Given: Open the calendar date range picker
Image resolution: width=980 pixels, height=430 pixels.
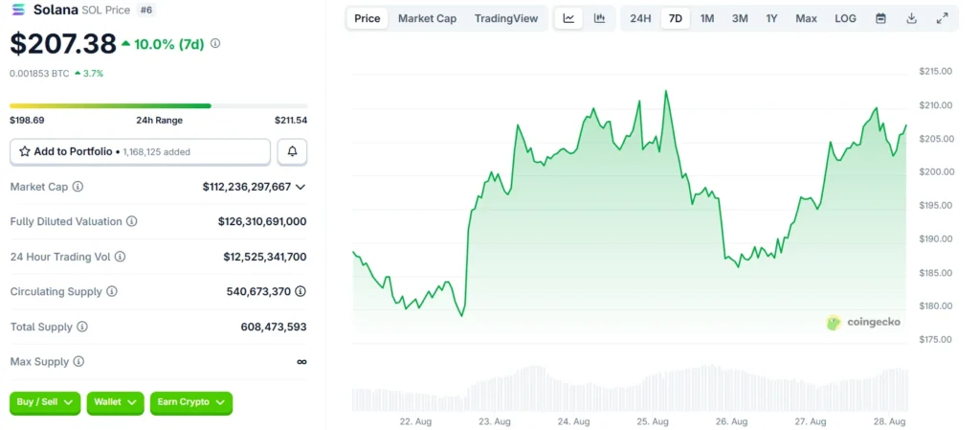Looking at the screenshot, I should (x=880, y=18).
